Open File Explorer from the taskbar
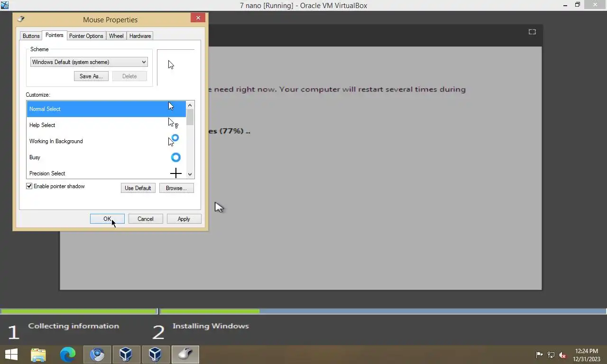607x364 pixels. (x=38, y=354)
